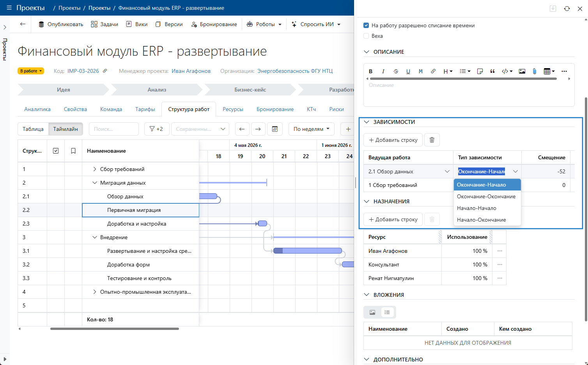Click the plus button after По неделям
This screenshot has width=588, height=365.
pyautogui.click(x=348, y=129)
